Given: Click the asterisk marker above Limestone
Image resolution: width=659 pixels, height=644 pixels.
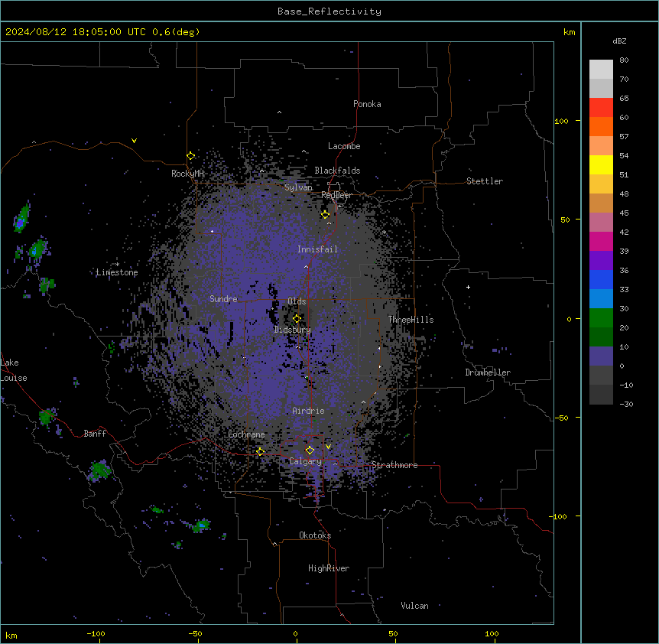Looking at the screenshot, I should [117, 265].
